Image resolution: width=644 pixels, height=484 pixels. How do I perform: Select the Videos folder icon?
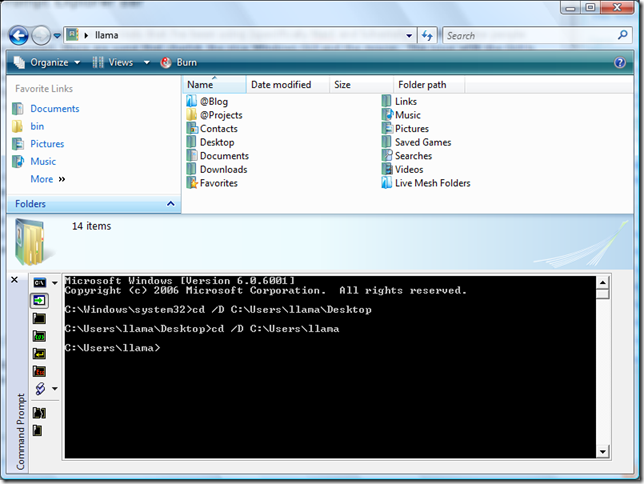point(386,169)
